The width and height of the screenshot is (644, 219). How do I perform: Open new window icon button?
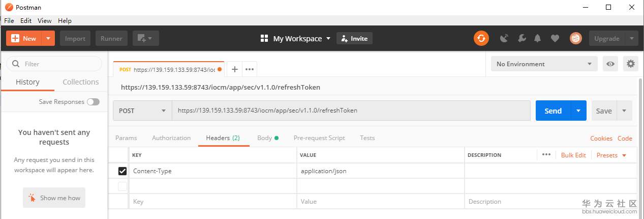pyautogui.click(x=145, y=38)
